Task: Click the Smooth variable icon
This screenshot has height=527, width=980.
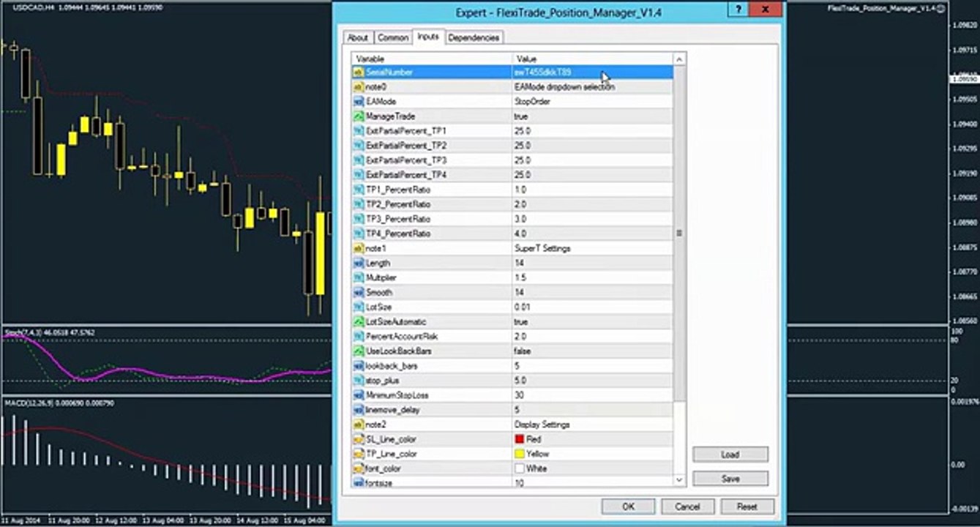Action: tap(359, 292)
